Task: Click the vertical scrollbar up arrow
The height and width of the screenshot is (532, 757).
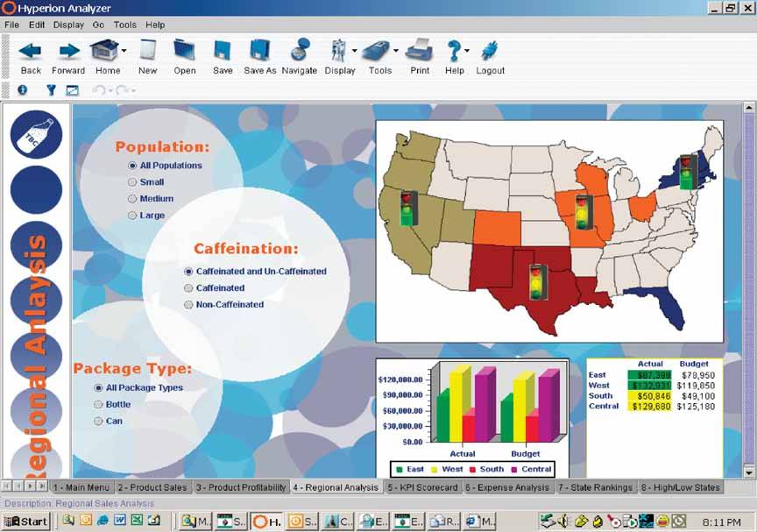Action: (749, 108)
